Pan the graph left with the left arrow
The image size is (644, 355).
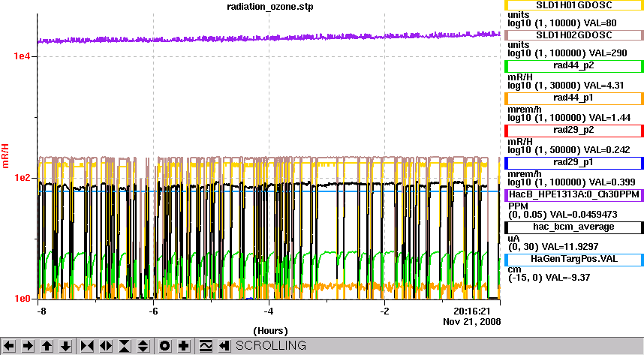(9, 346)
